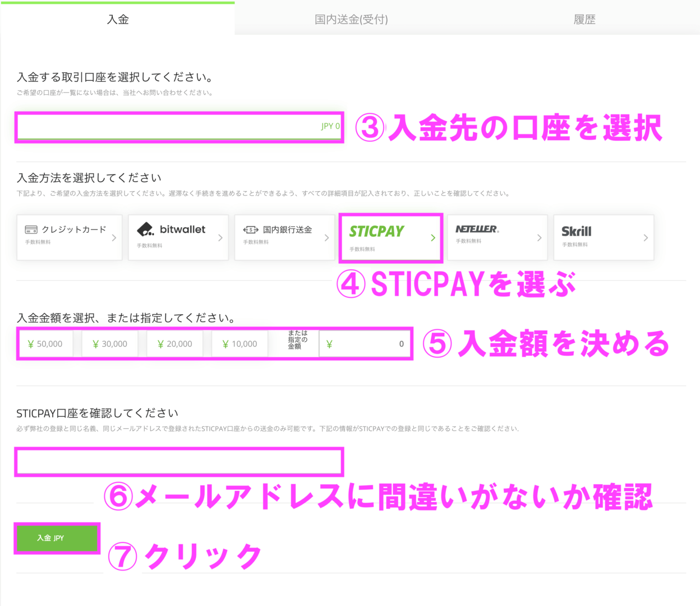Select クレジットカード deposit method
700x606 pixels.
tap(70, 237)
